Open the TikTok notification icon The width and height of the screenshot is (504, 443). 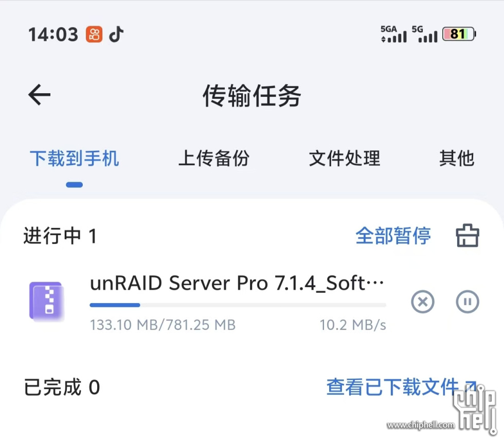click(116, 34)
